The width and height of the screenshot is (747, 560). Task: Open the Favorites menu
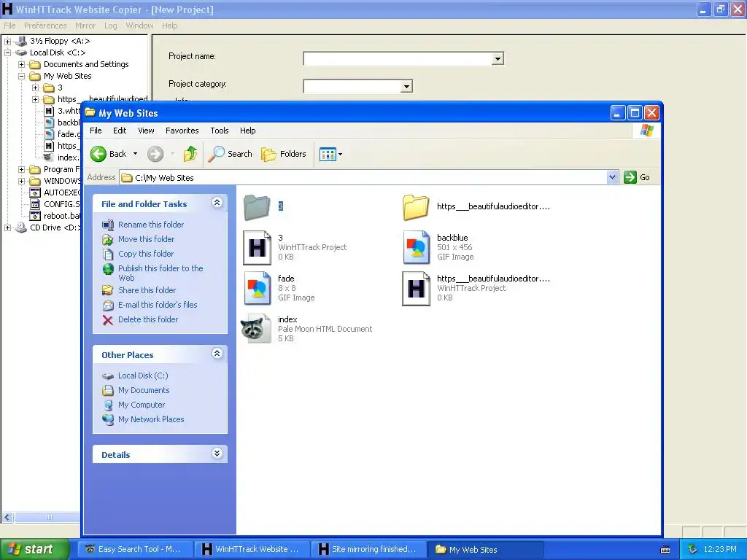click(182, 131)
